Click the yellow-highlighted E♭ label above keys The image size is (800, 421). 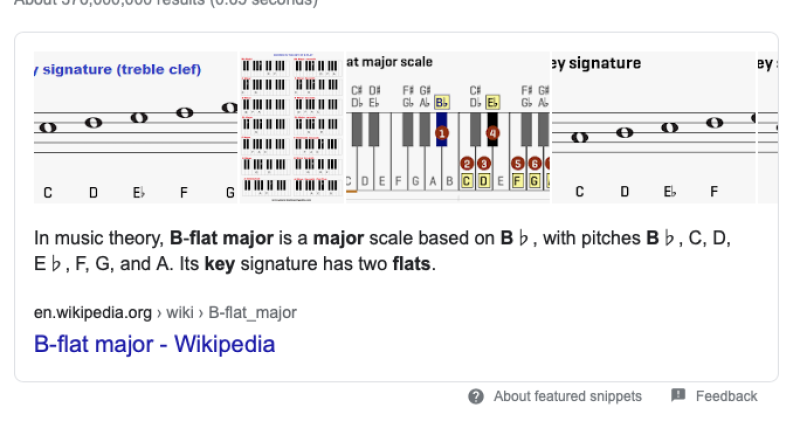pyautogui.click(x=492, y=102)
